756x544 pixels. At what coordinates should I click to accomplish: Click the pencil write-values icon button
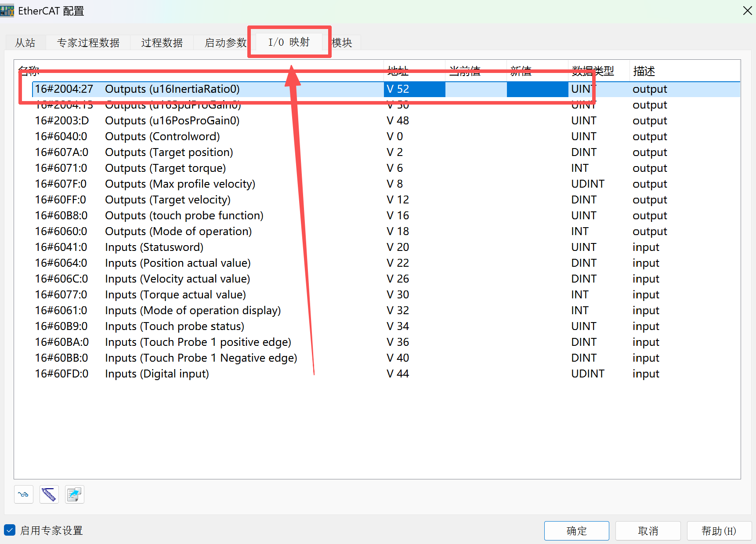click(49, 494)
